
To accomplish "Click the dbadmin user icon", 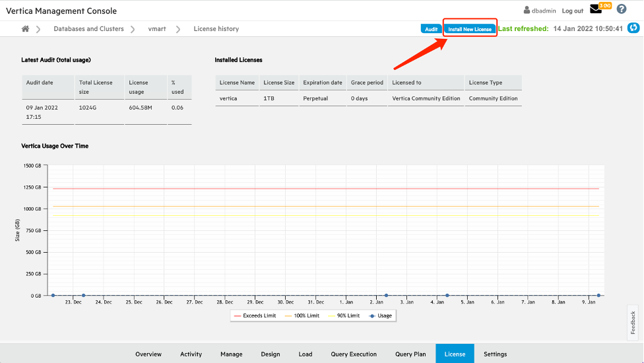I will click(x=527, y=11).
